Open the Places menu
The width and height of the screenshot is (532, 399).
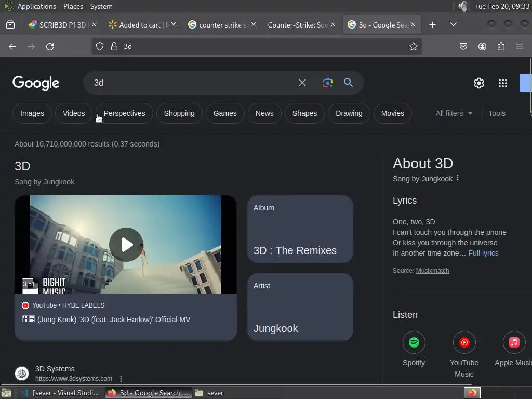click(73, 6)
